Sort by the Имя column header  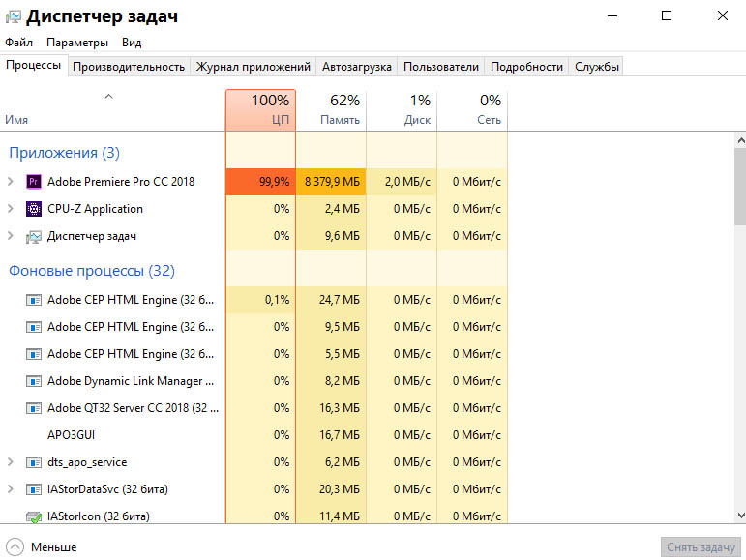(112, 110)
